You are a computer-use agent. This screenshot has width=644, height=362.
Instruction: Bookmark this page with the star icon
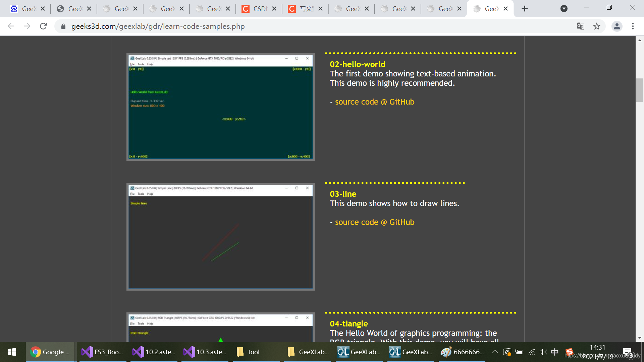coord(596,26)
